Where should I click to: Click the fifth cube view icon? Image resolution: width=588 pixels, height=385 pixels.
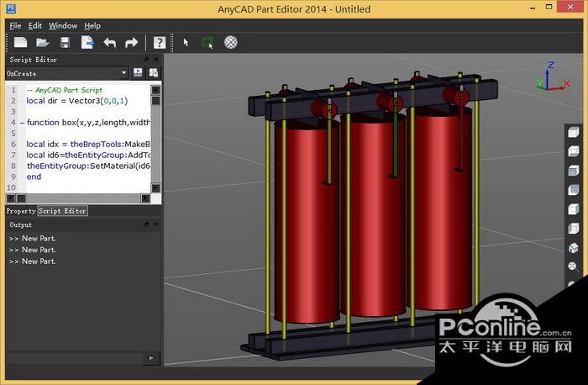coord(574,208)
